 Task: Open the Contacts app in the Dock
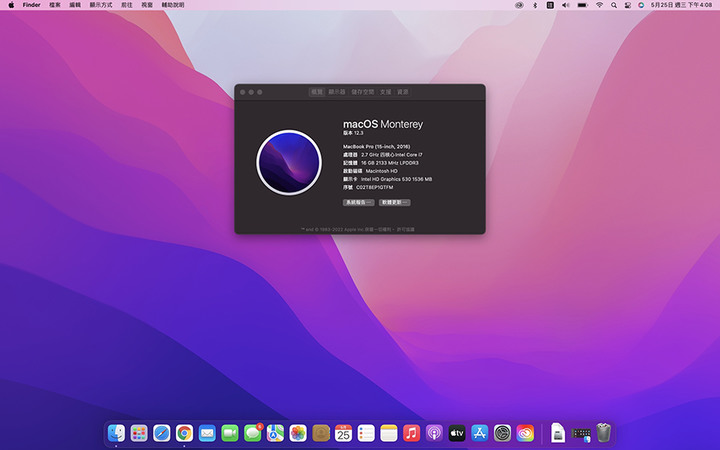pos(321,433)
